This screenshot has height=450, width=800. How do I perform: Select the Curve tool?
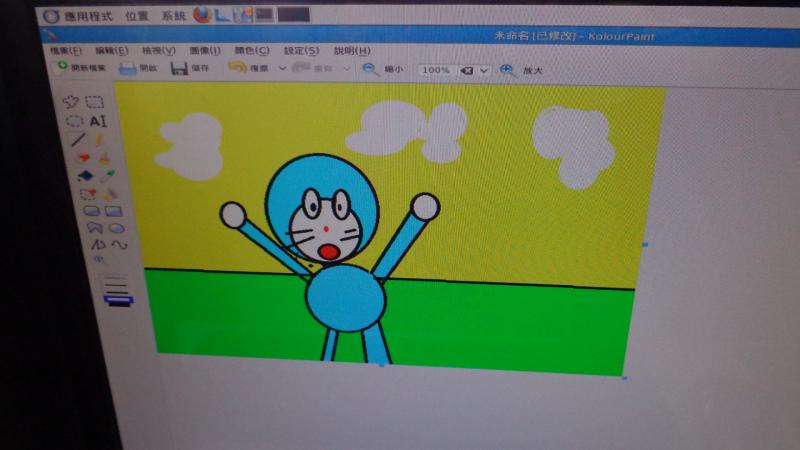pos(119,245)
